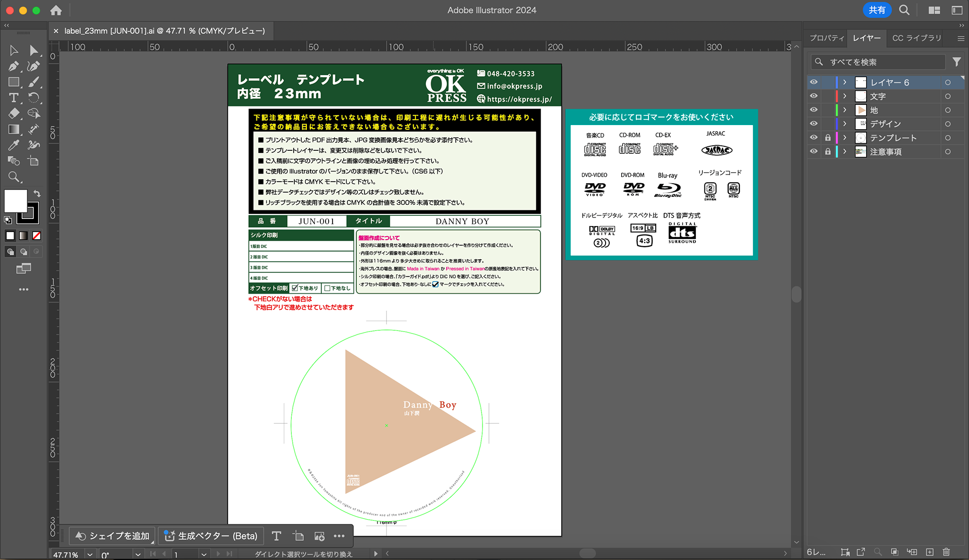Image resolution: width=969 pixels, height=560 pixels.
Task: Select the Rotate tool
Action: (x=33, y=98)
